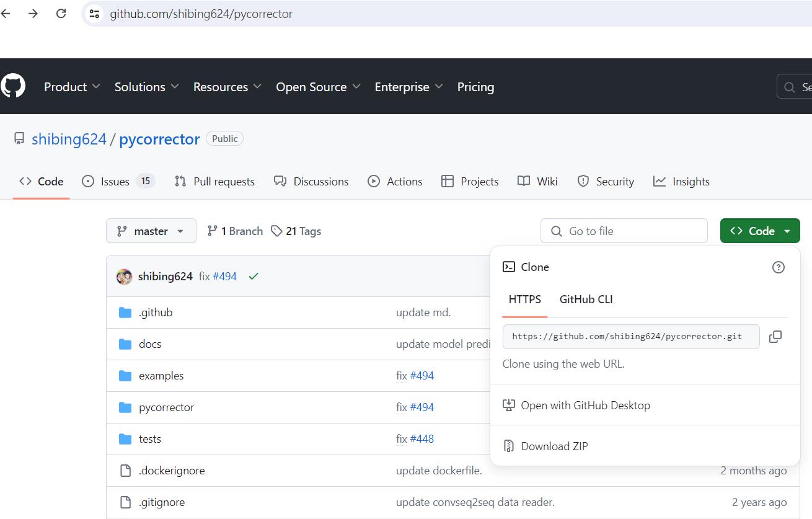The height and width of the screenshot is (519, 812).
Task: Click the file icon beside .gitignore
Action: [x=125, y=502]
